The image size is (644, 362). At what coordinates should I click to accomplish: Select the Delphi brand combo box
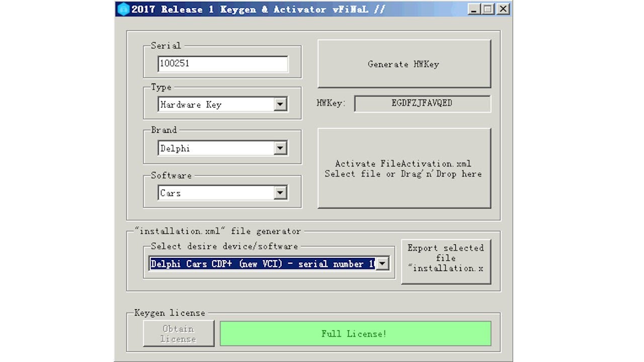[223, 148]
